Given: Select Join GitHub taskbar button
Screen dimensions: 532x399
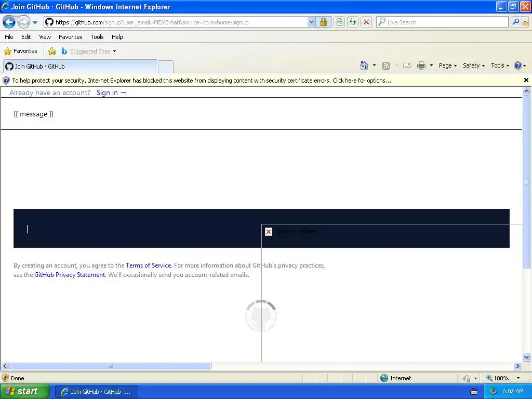Looking at the screenshot, I should click(96, 392).
